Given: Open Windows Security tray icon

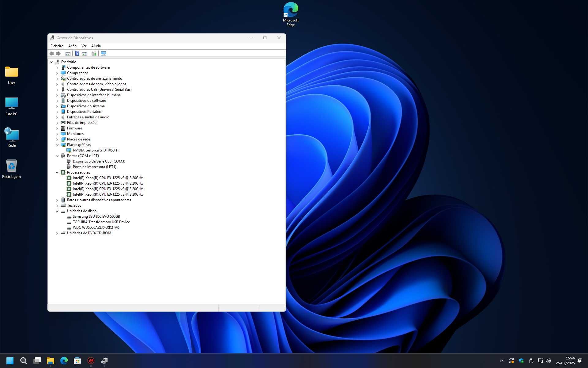Looking at the screenshot, I should [521, 361].
